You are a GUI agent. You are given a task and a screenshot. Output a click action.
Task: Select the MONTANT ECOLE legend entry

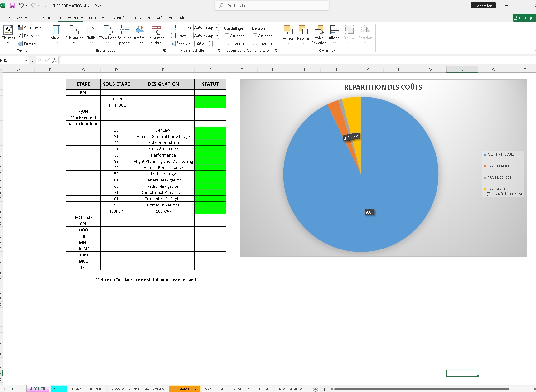499,154
